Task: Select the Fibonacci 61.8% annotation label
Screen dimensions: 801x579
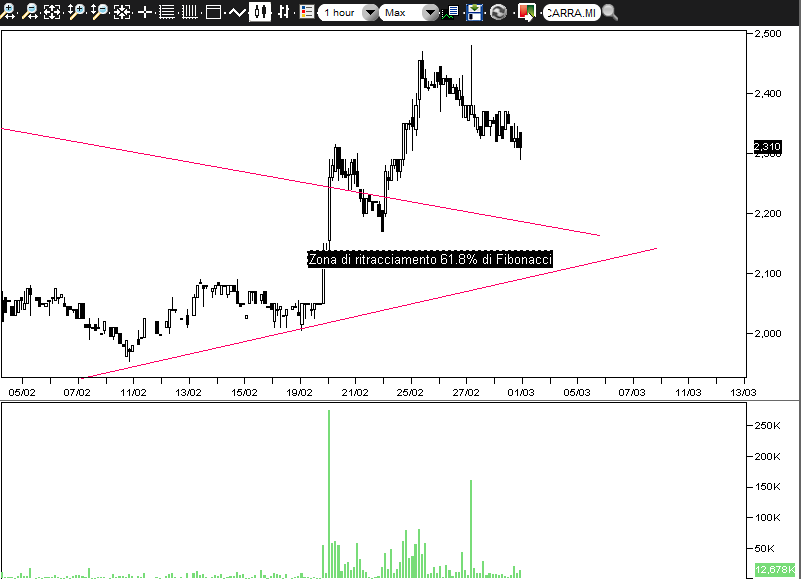Action: pyautogui.click(x=430, y=259)
